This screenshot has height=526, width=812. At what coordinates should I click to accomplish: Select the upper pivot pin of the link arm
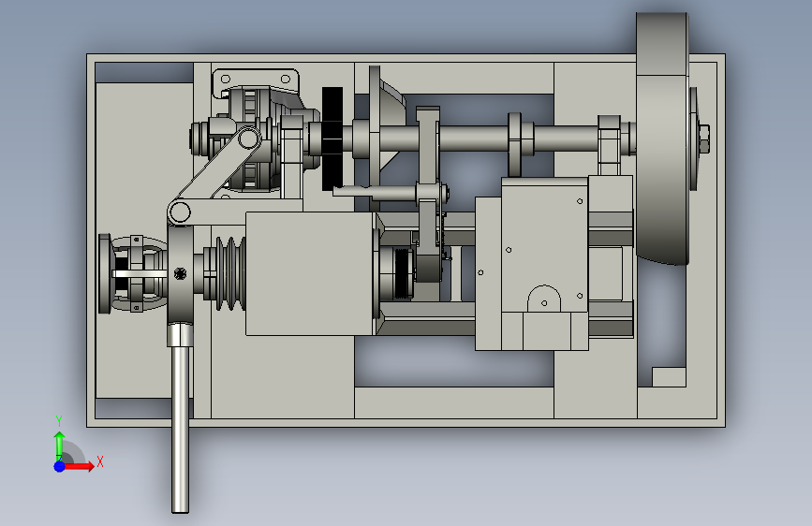click(248, 139)
